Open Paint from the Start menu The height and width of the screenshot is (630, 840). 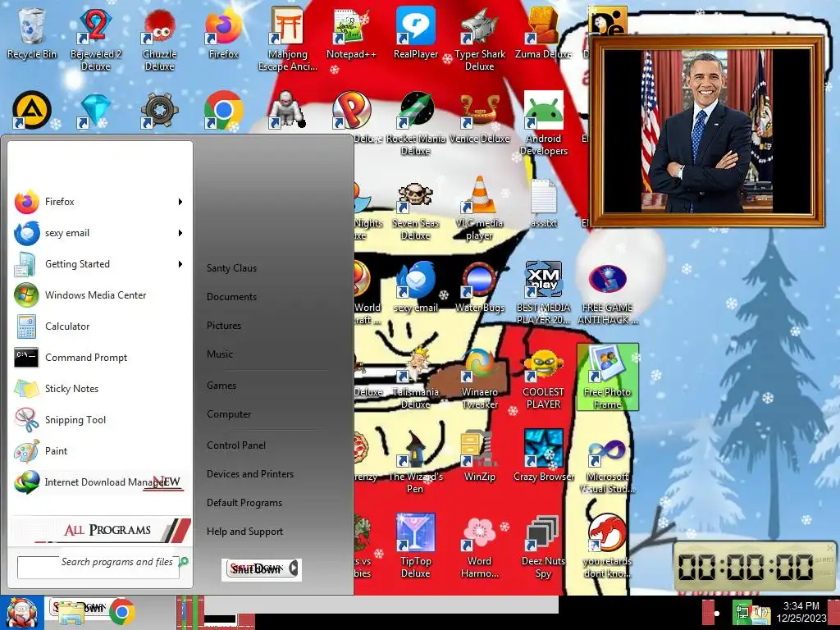98,451
